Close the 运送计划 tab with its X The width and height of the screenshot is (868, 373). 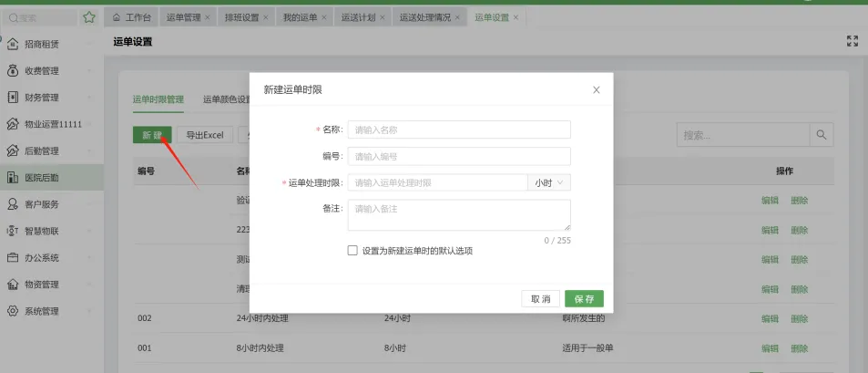[382, 17]
